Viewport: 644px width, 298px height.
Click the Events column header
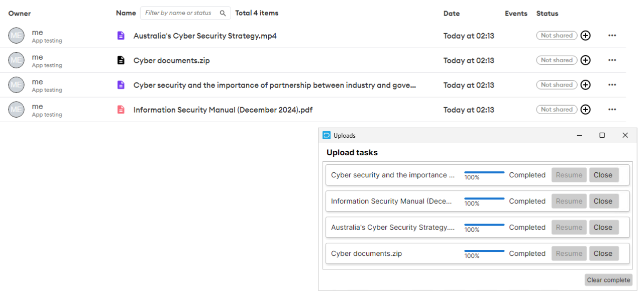516,14
